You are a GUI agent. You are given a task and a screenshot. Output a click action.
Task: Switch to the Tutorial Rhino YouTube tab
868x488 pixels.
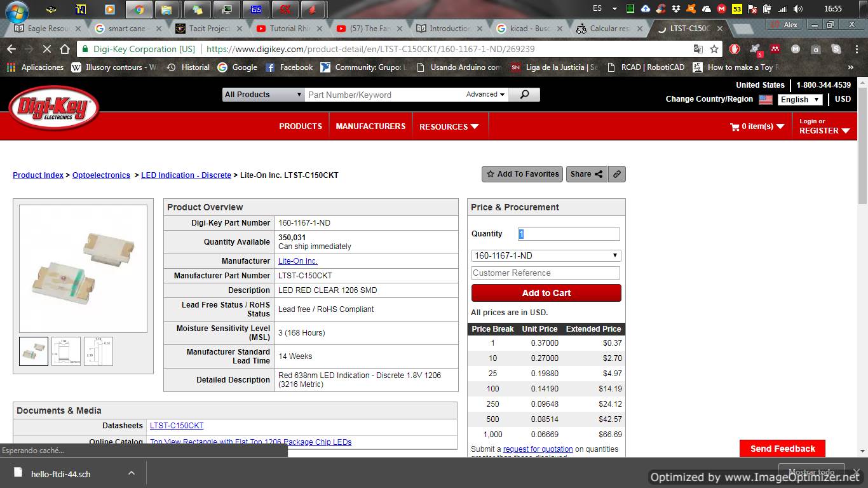tap(288, 29)
